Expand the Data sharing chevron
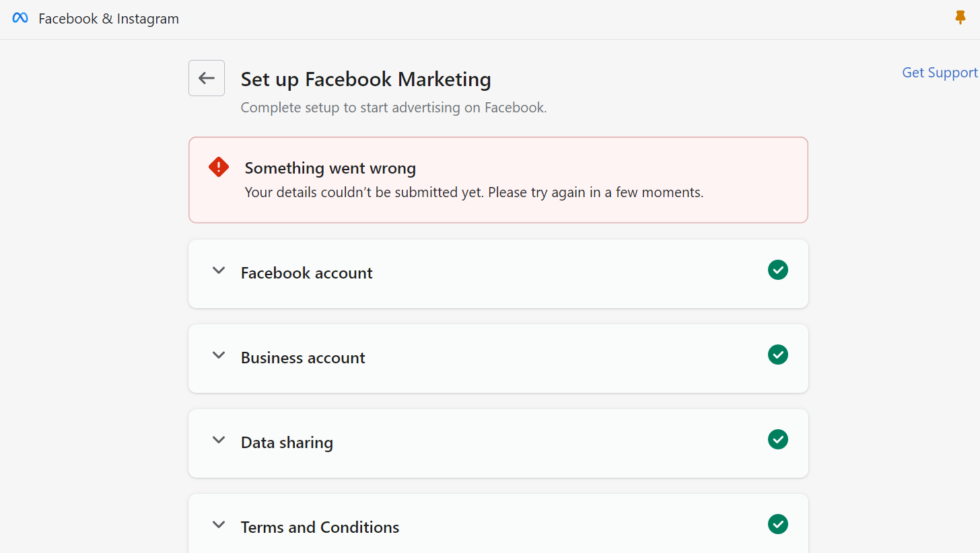The height and width of the screenshot is (553, 980). 219,440
